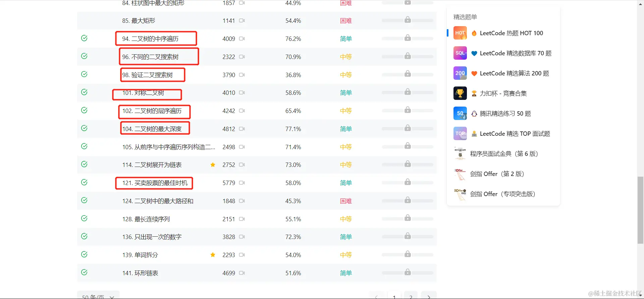The image size is (644, 299).
Task: Open problem 94 二叉树的中序遍历
Action: 150,39
